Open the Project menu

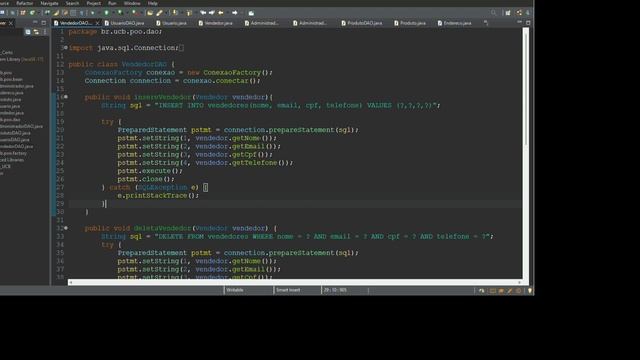tap(93, 3)
